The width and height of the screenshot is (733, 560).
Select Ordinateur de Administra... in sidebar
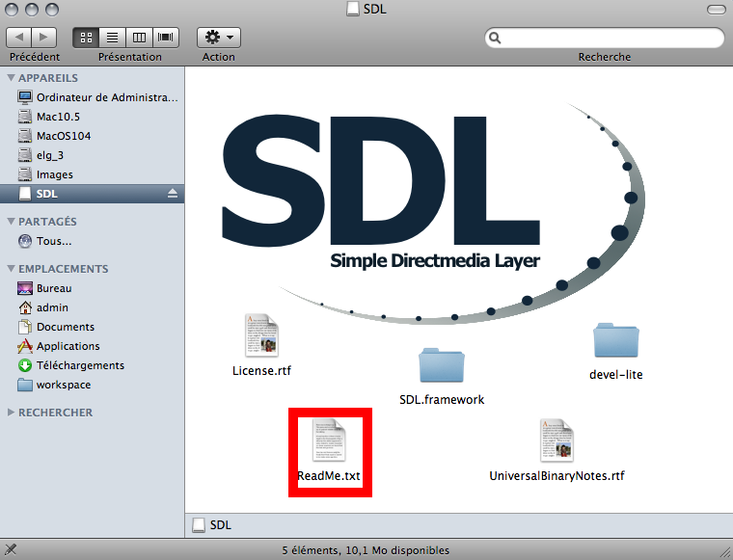[x=92, y=97]
